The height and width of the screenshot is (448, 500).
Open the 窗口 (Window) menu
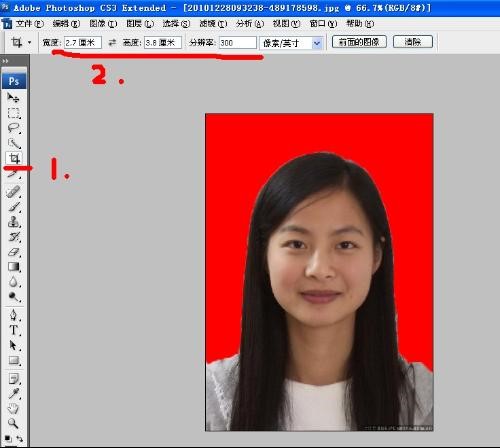click(x=323, y=24)
